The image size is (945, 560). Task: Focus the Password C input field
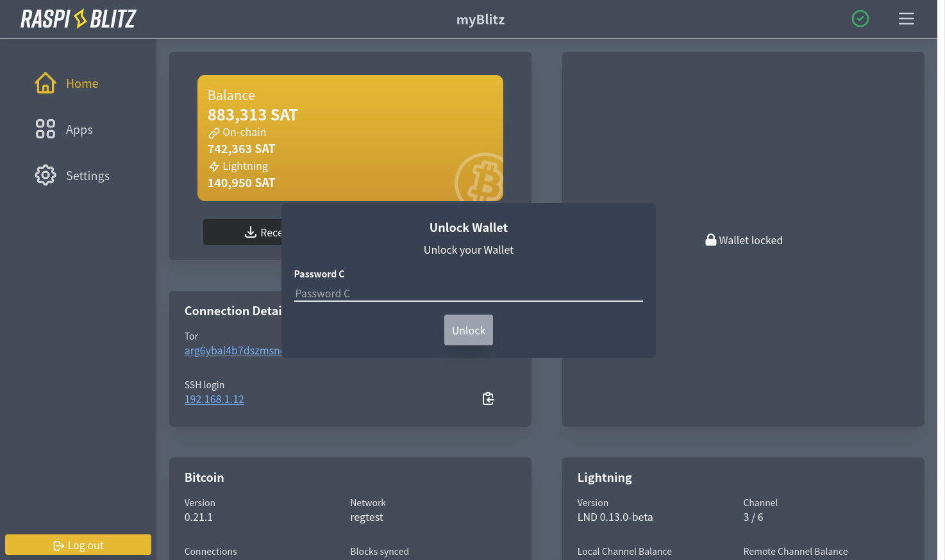(469, 293)
